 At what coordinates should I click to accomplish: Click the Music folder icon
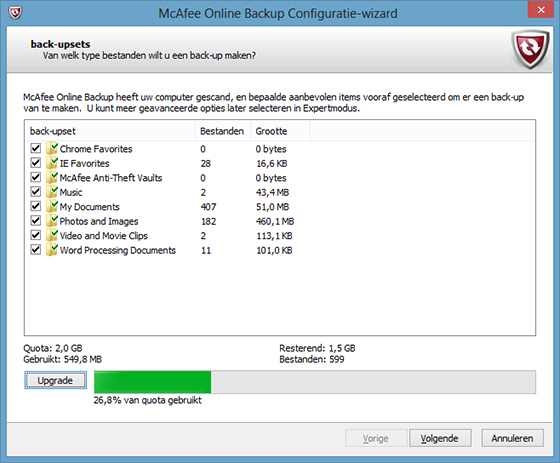[52, 192]
